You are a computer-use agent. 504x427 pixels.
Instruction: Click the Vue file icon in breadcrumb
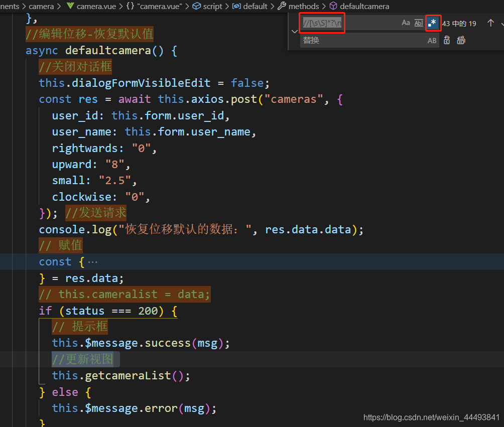[70, 6]
